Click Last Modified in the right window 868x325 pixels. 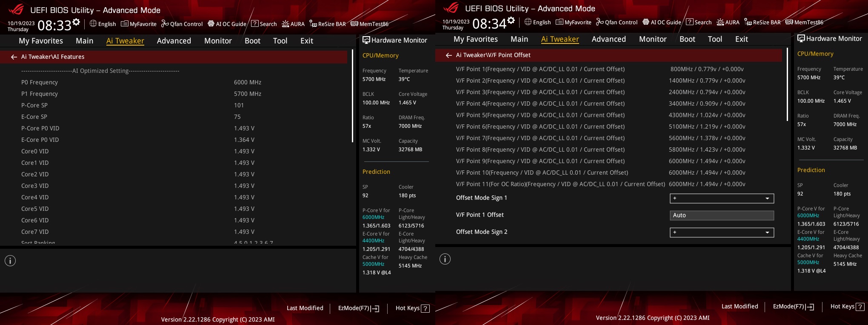(x=740, y=306)
